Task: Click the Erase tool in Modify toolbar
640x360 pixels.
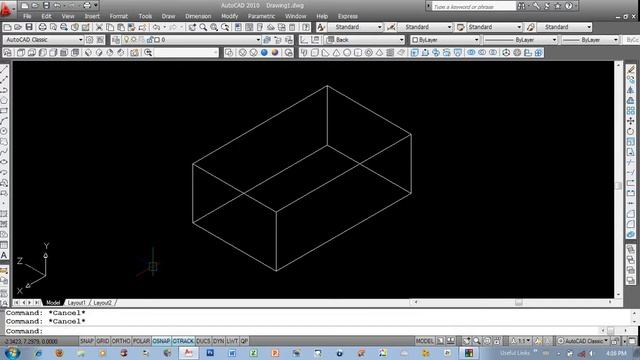Action: [x=631, y=69]
